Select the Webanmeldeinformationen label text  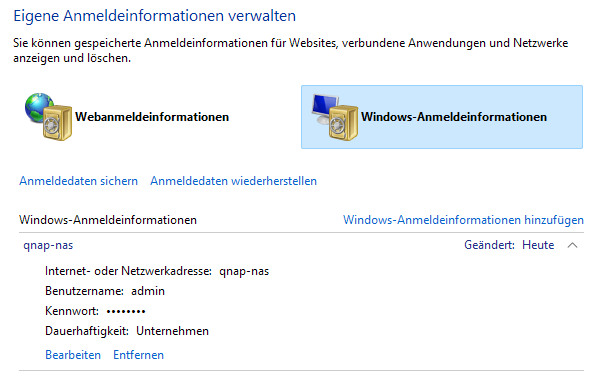coord(152,117)
